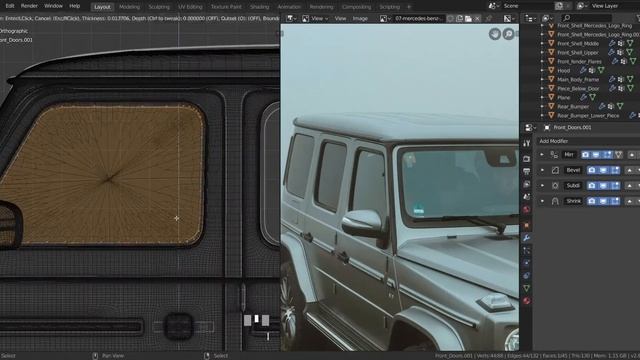Open the Object Constraints properties tab

click(x=527, y=276)
